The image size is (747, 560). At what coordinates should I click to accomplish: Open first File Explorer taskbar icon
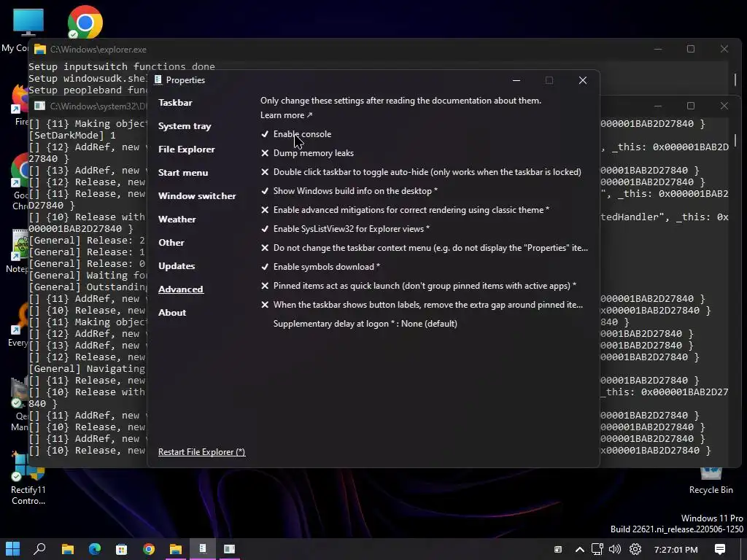click(x=68, y=549)
